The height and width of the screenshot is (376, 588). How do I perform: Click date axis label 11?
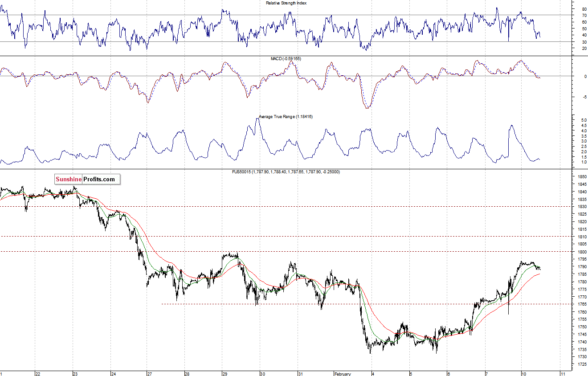click(x=563, y=374)
